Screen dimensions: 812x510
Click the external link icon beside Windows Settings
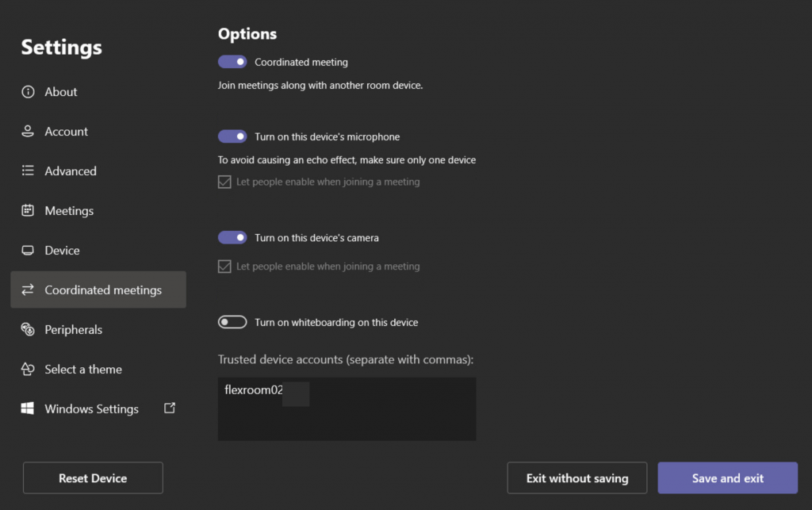tap(169, 408)
